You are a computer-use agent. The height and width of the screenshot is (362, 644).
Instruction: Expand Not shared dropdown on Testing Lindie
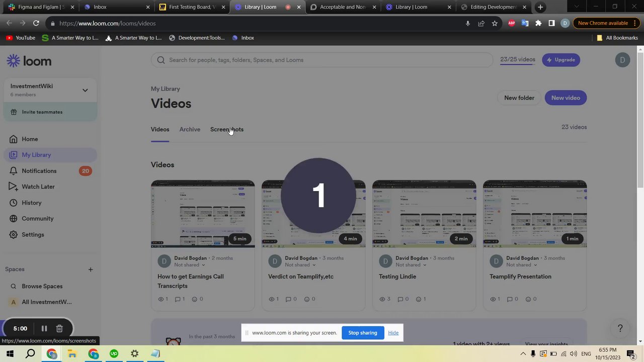tap(411, 265)
